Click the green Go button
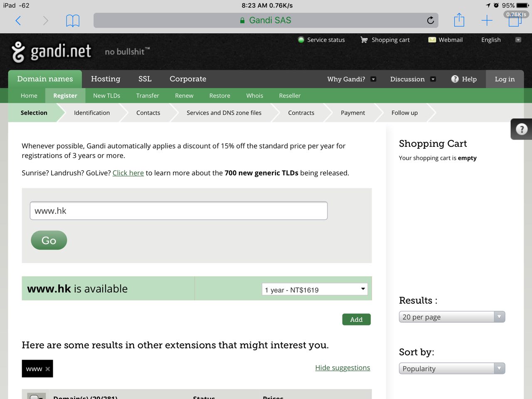 pos(49,240)
